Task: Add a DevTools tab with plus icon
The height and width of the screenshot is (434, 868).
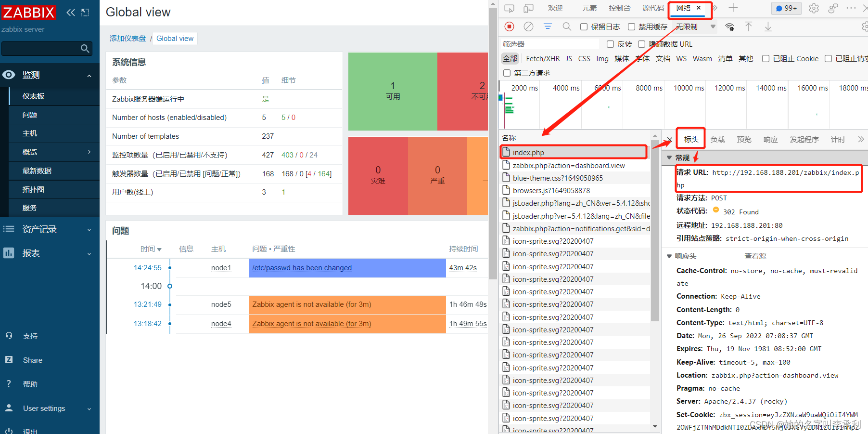Action: coord(733,8)
